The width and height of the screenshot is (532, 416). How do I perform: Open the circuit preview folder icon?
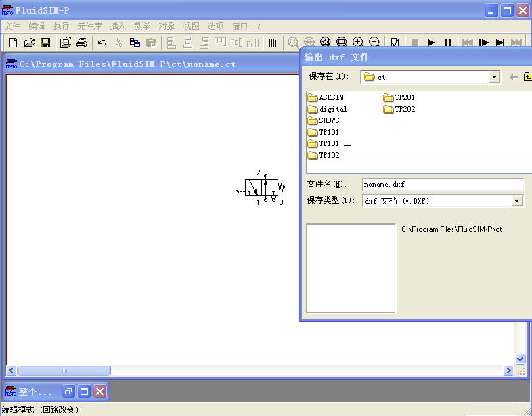click(x=66, y=43)
